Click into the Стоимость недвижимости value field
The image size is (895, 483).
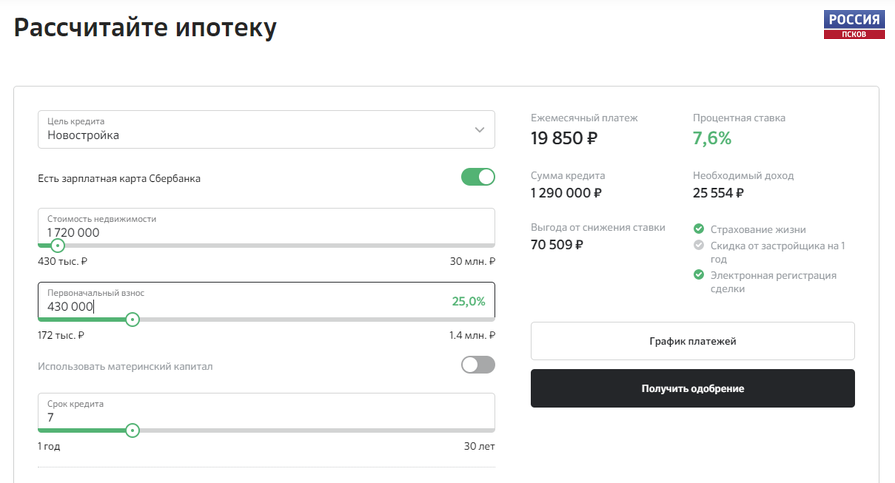click(x=266, y=227)
